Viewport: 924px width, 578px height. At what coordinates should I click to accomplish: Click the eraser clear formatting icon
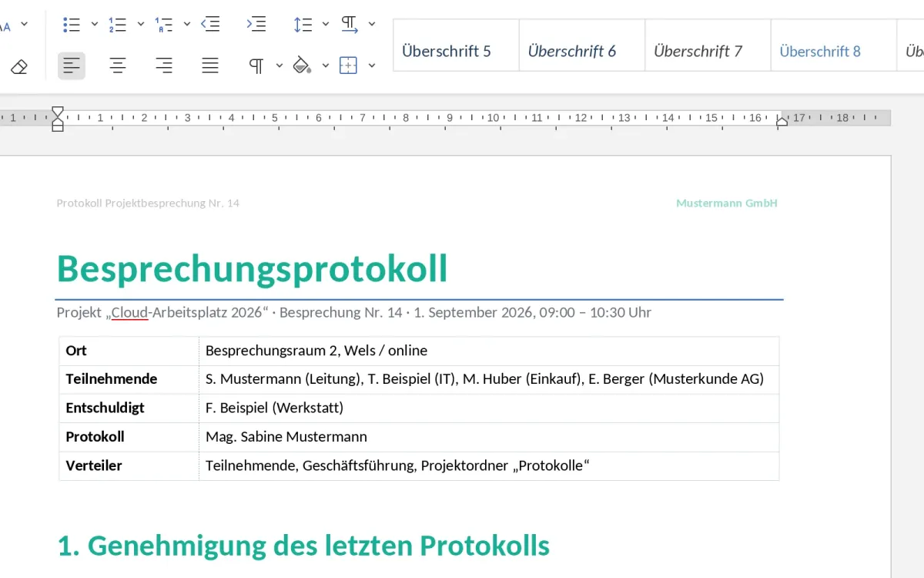pos(19,66)
